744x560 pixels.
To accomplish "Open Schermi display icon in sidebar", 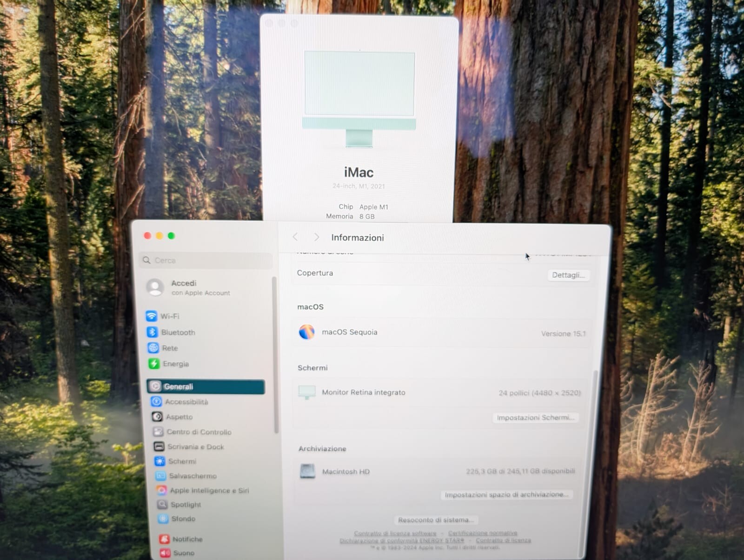I will pyautogui.click(x=160, y=461).
